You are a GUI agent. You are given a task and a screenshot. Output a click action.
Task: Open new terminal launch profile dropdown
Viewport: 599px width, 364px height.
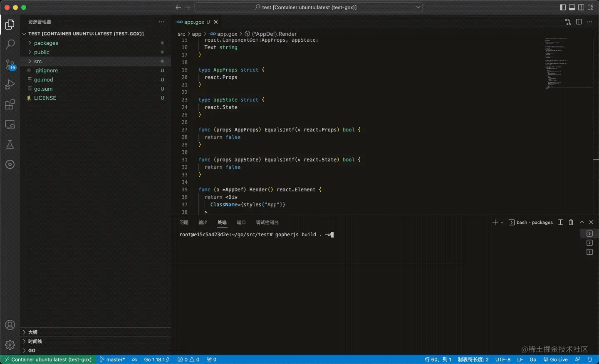(502, 223)
